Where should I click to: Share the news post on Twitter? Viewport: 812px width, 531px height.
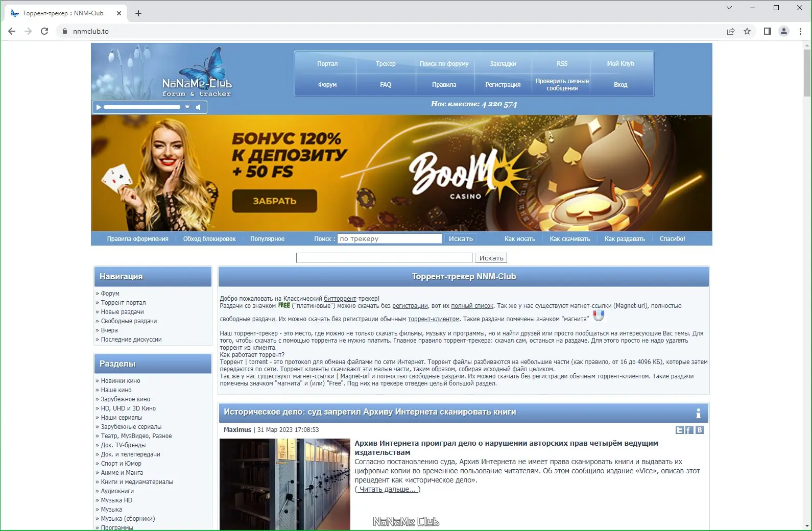(680, 430)
